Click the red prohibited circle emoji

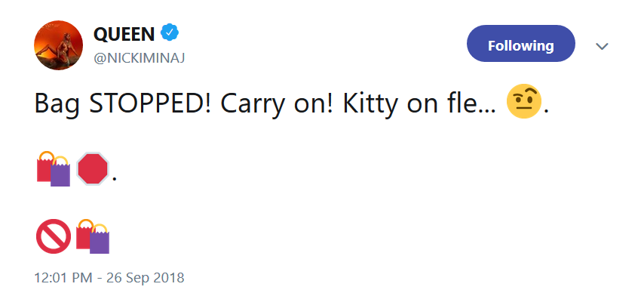tap(54, 236)
